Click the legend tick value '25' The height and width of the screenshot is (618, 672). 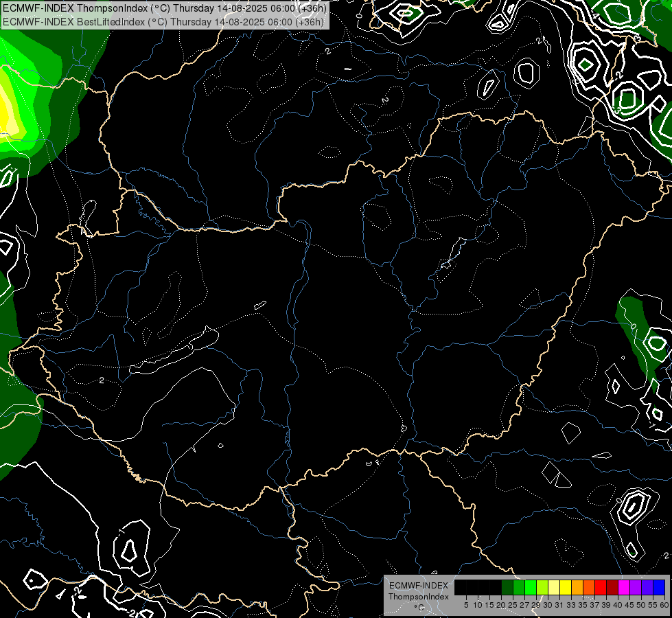click(513, 605)
